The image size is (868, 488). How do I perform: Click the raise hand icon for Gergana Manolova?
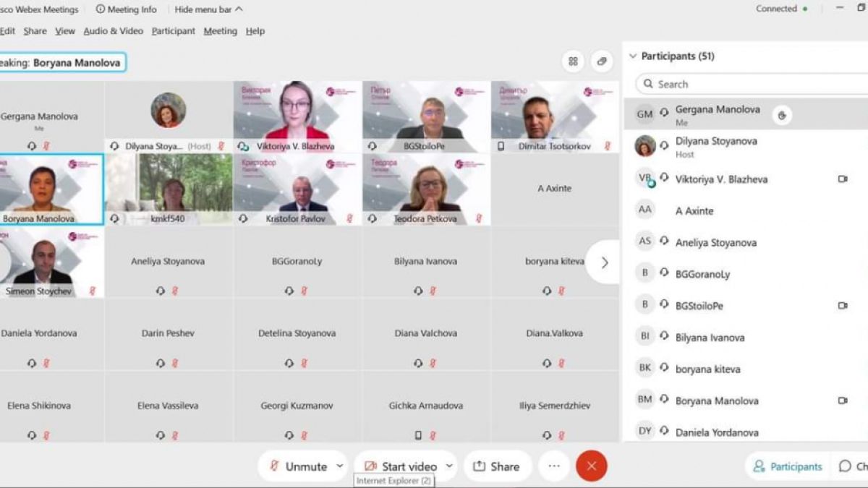781,115
